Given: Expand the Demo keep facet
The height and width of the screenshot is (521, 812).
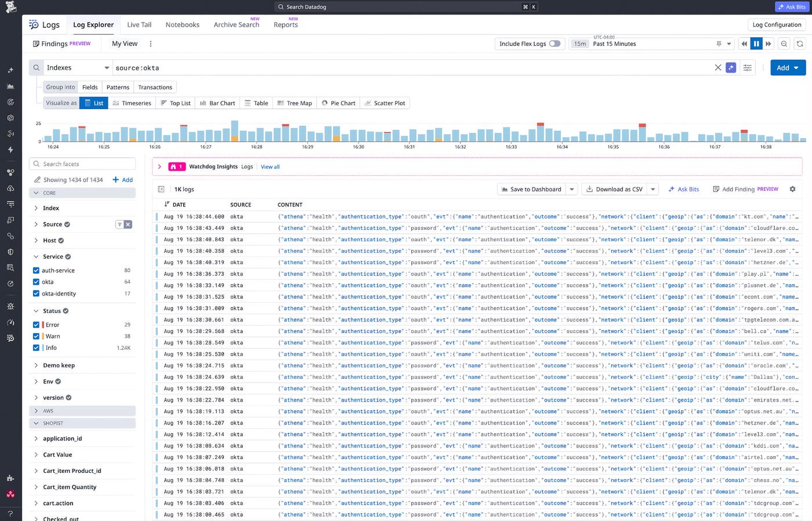Looking at the screenshot, I should [x=36, y=366].
